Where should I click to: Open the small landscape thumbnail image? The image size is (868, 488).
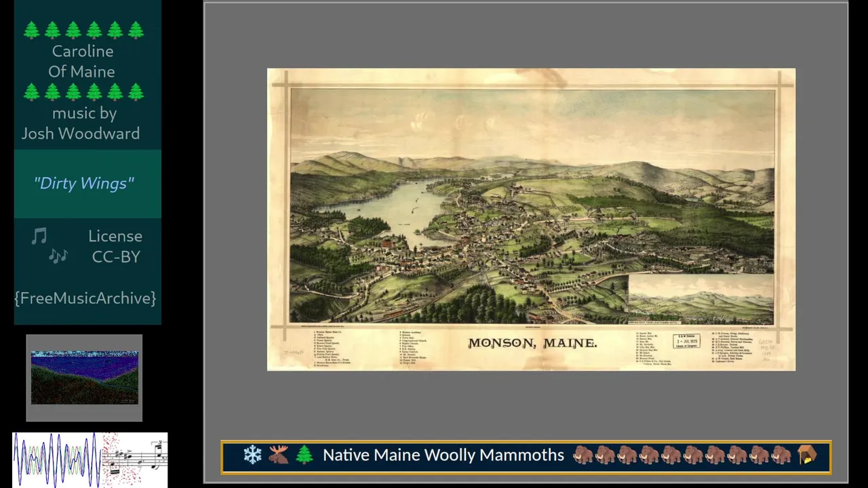coord(84,378)
